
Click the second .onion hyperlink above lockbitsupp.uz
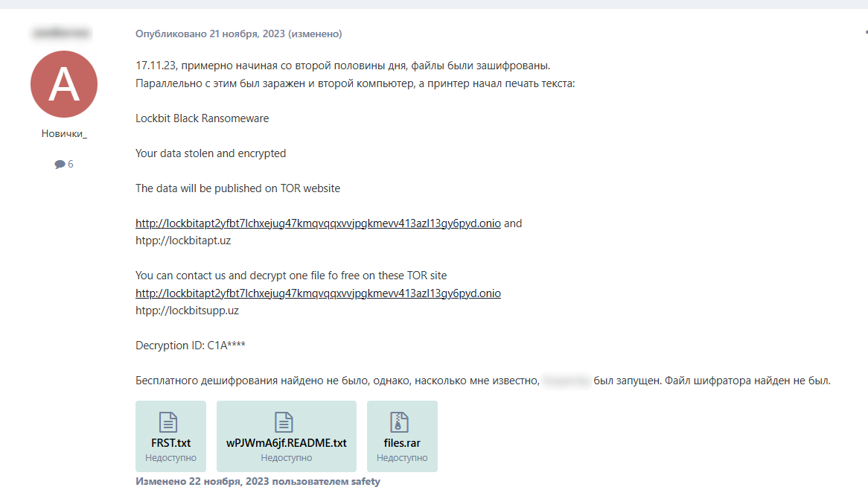click(318, 293)
